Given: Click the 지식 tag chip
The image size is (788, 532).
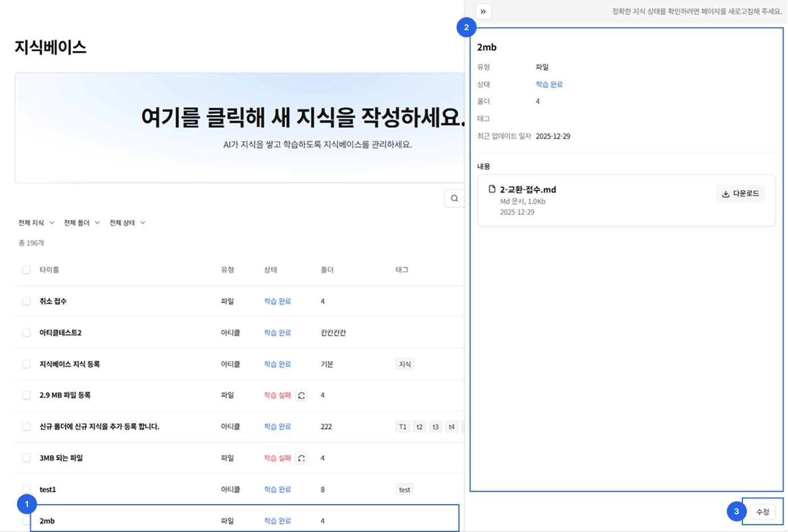Looking at the screenshot, I should coord(405,364).
